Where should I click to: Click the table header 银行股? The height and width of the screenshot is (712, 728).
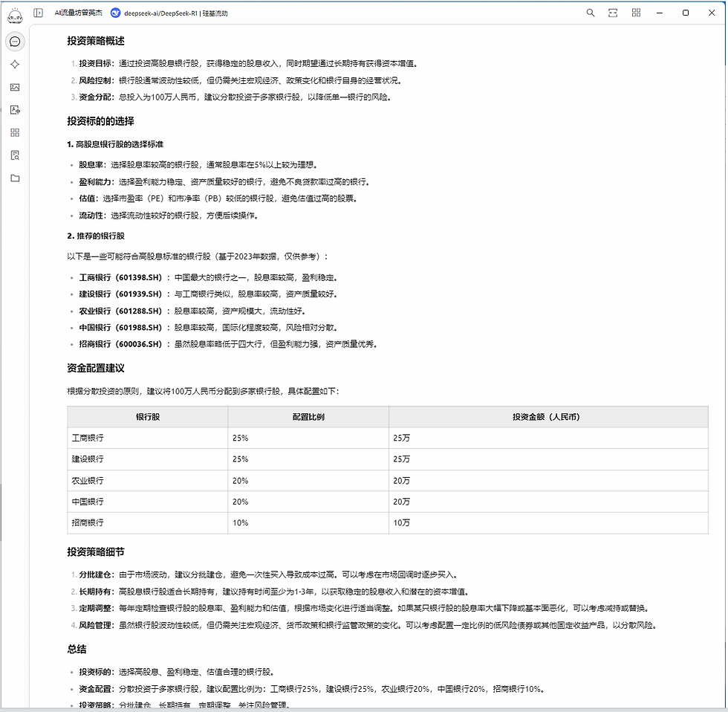(x=148, y=417)
